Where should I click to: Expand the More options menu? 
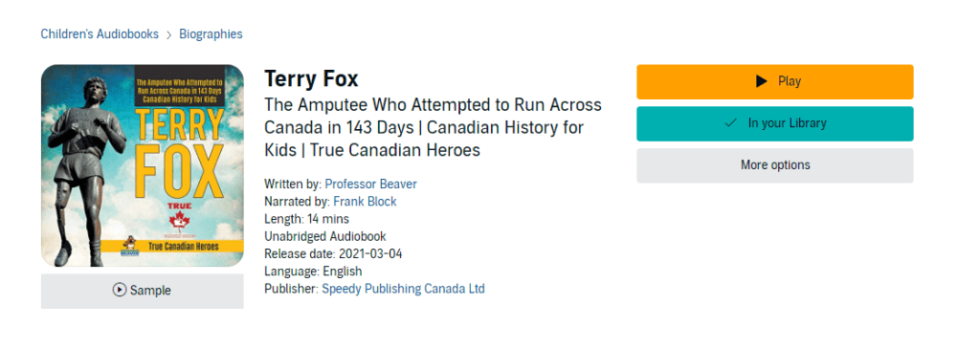coord(775,165)
